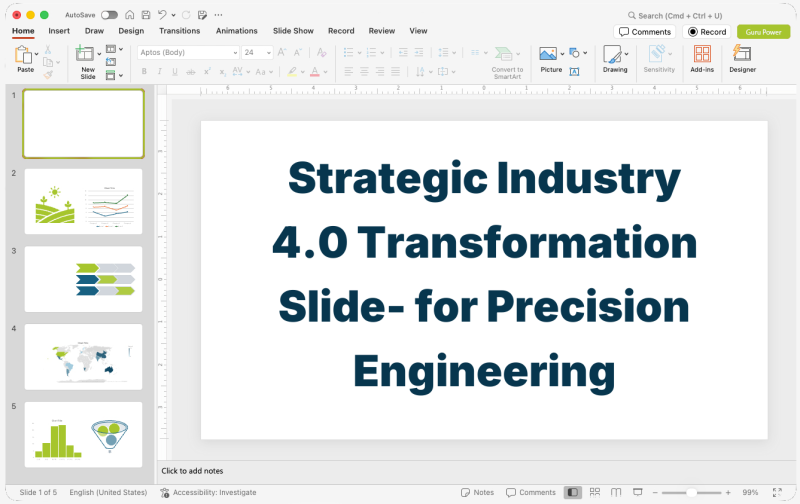
Task: Click the zoom slider handle
Action: pos(691,492)
